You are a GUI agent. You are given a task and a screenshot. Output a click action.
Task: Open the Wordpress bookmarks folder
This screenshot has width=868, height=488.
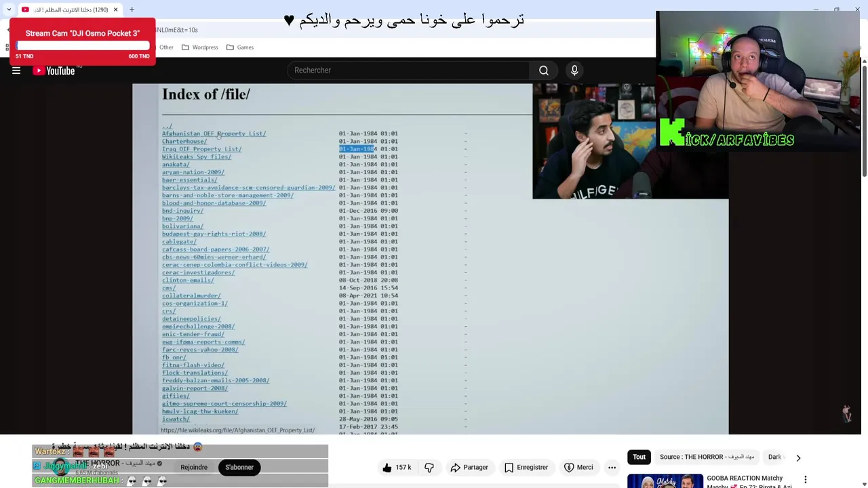[199, 47]
